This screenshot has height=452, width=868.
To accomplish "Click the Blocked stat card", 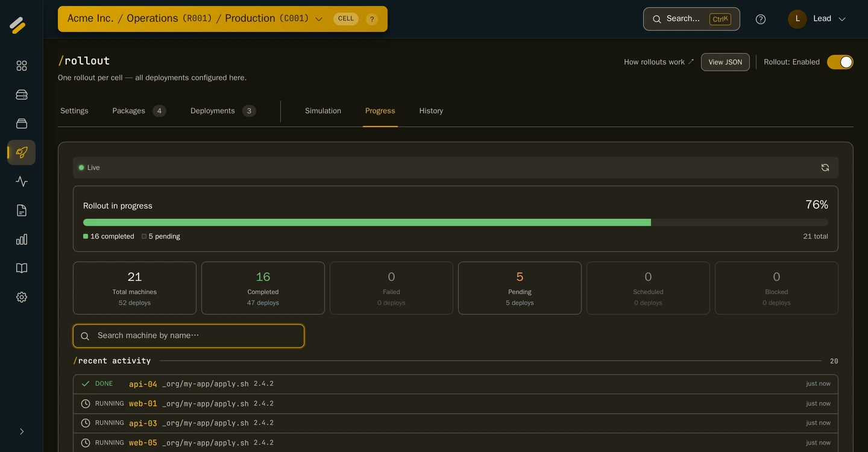I will coord(776,288).
